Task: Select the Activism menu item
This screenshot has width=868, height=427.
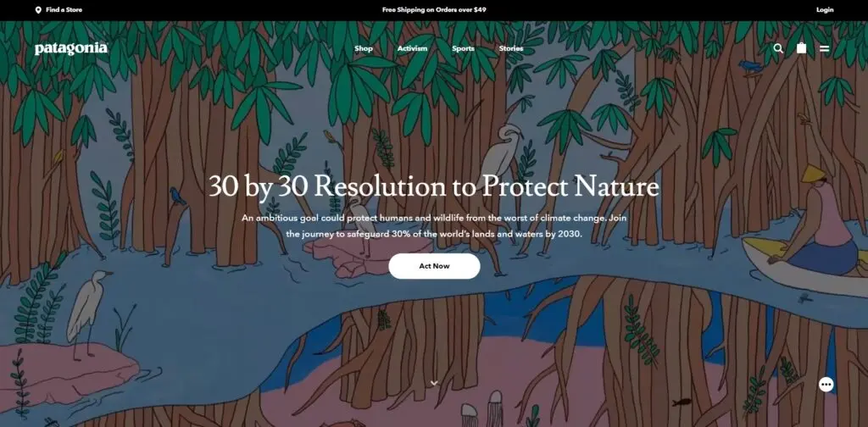Action: pos(412,48)
